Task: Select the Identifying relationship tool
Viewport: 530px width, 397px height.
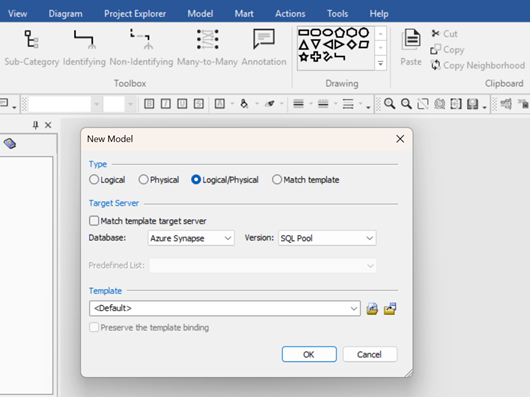Action: [x=84, y=48]
